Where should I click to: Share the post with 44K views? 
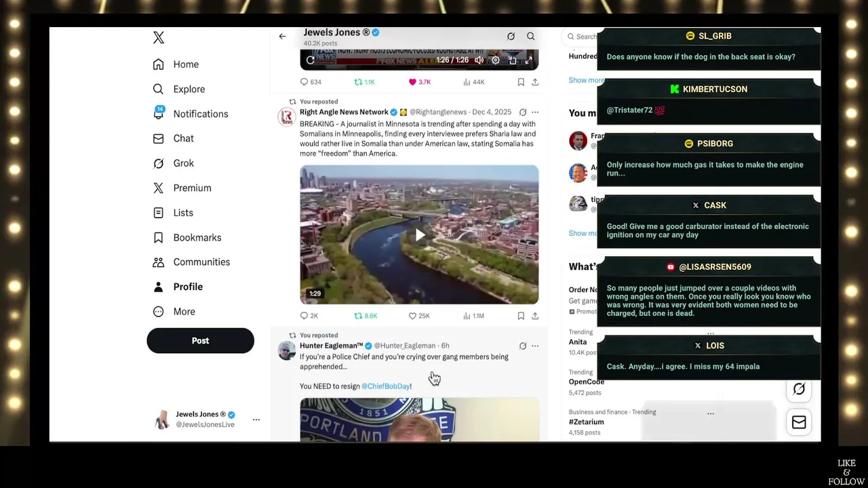click(x=535, y=82)
